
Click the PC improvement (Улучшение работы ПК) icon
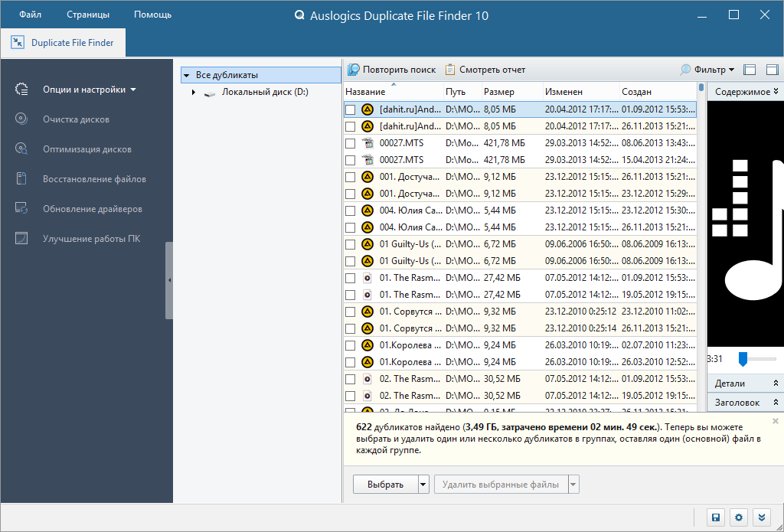click(x=21, y=239)
